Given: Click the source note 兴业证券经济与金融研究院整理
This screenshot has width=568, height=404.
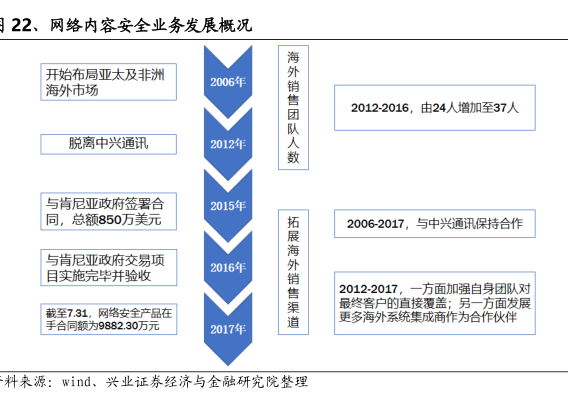Looking at the screenshot, I should (207, 382).
